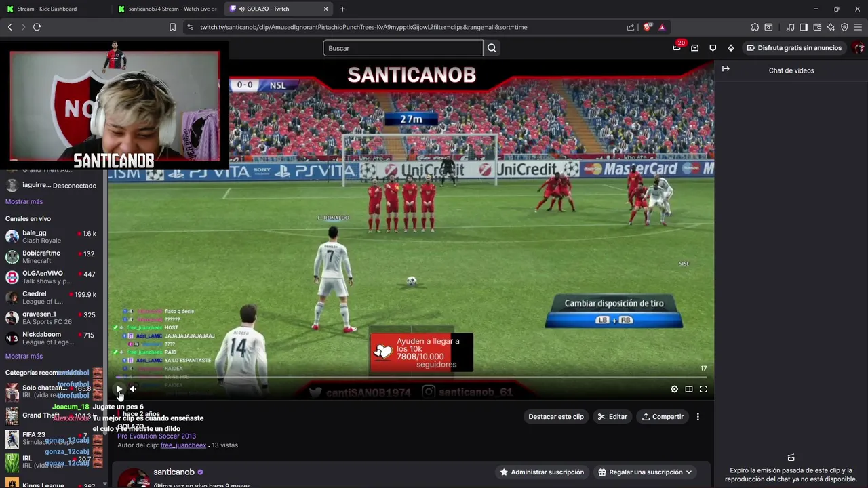This screenshot has width=868, height=488.
Task: Open share page icon in address bar
Action: pos(631,27)
